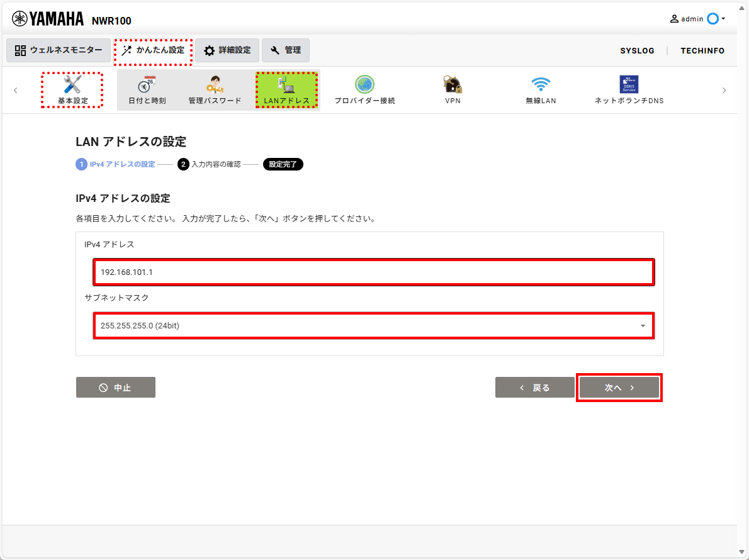Switch to the 管理 tab
Screen dimensions: 749x560
[x=286, y=50]
